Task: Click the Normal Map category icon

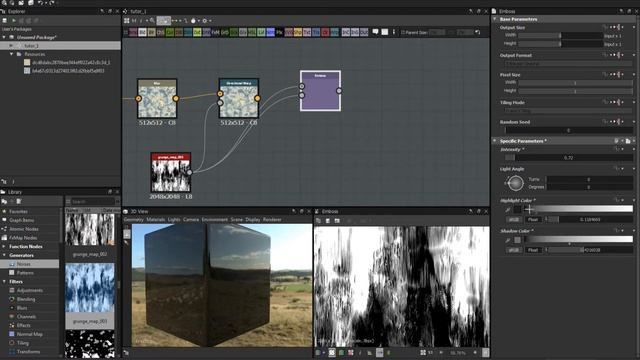Action: pyautogui.click(x=12, y=334)
